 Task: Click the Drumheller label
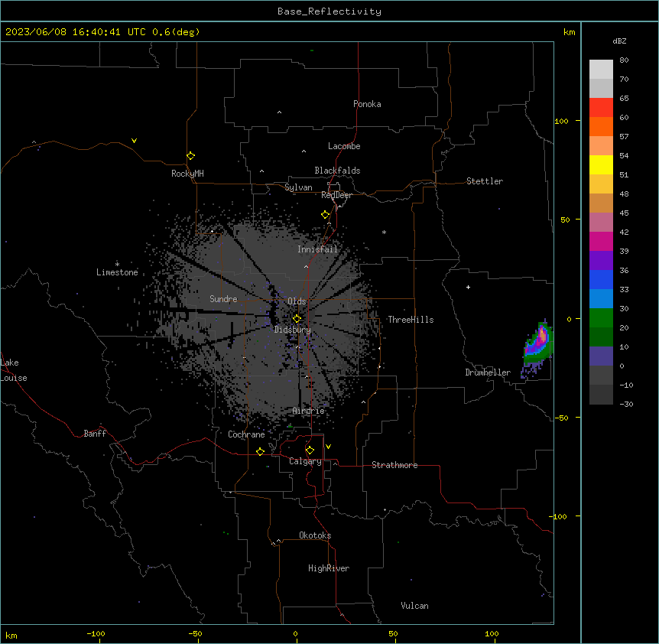pos(488,372)
